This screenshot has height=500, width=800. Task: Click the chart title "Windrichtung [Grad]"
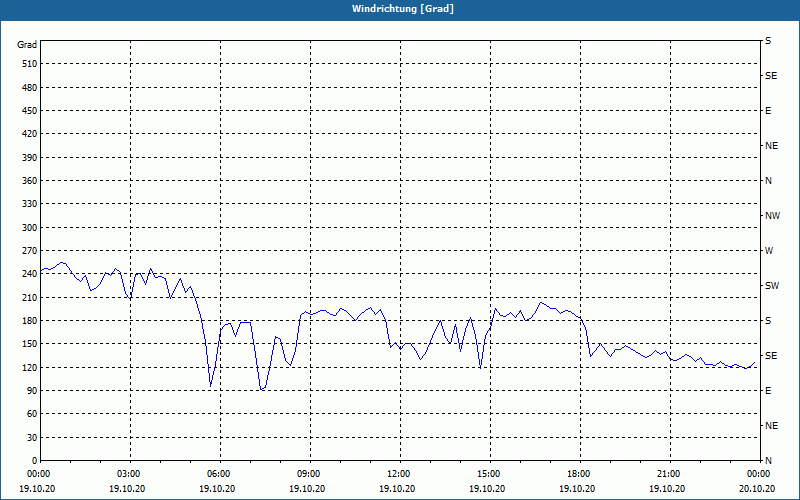tap(403, 9)
